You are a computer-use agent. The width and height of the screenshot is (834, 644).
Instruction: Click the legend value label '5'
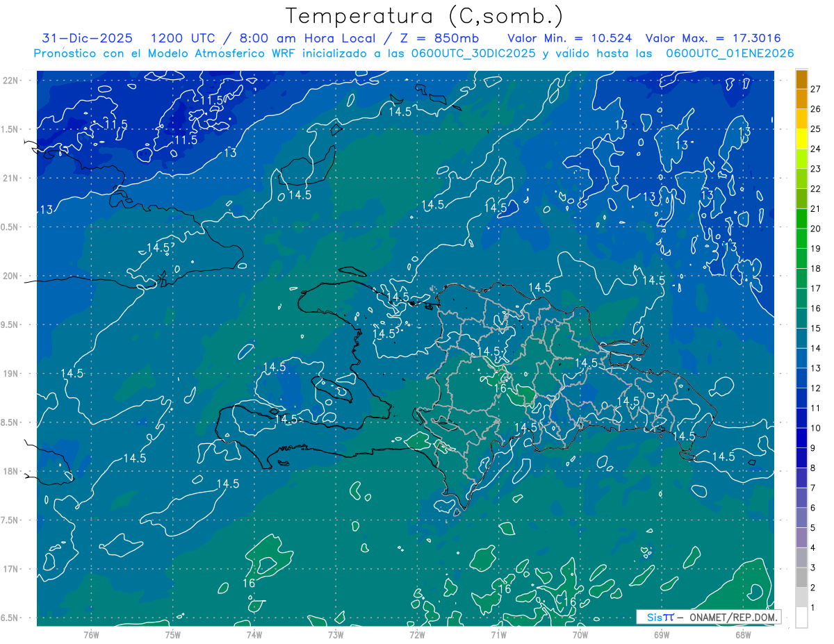pos(813,528)
